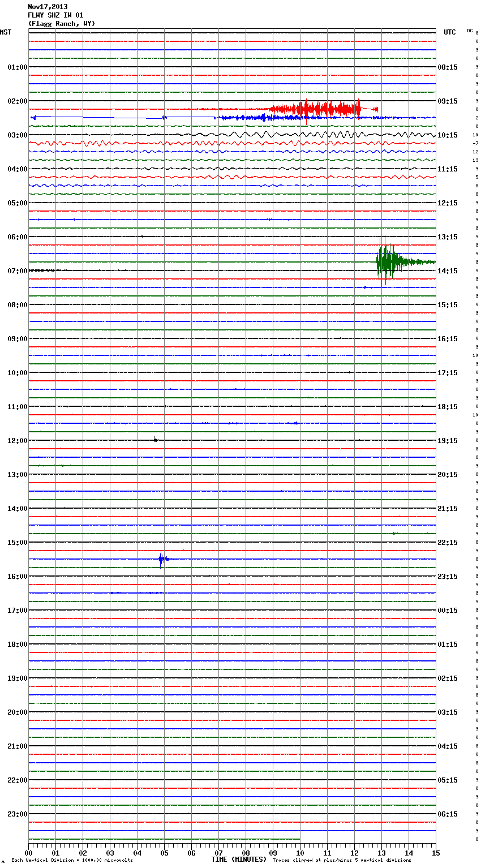Image resolution: width=481 pixels, height=868 pixels.
Task: Select the MST time label "03:00"
Action: (x=18, y=135)
